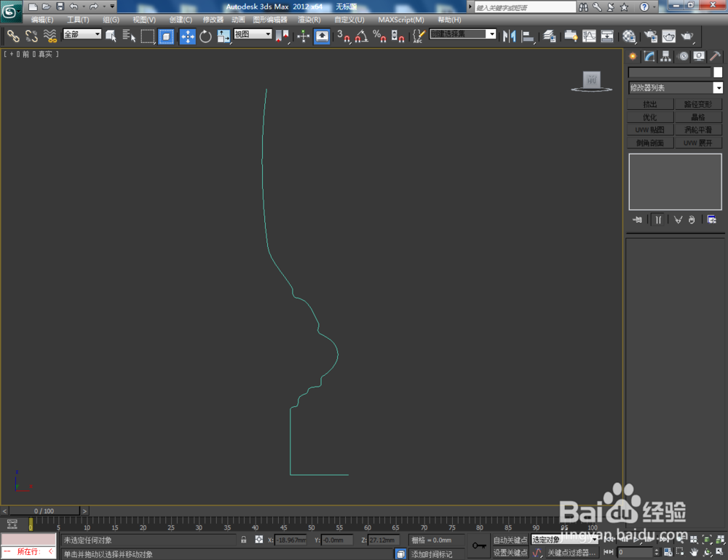Viewport: 728px width, 560px height.
Task: Select the Rotate tool
Action: click(205, 36)
